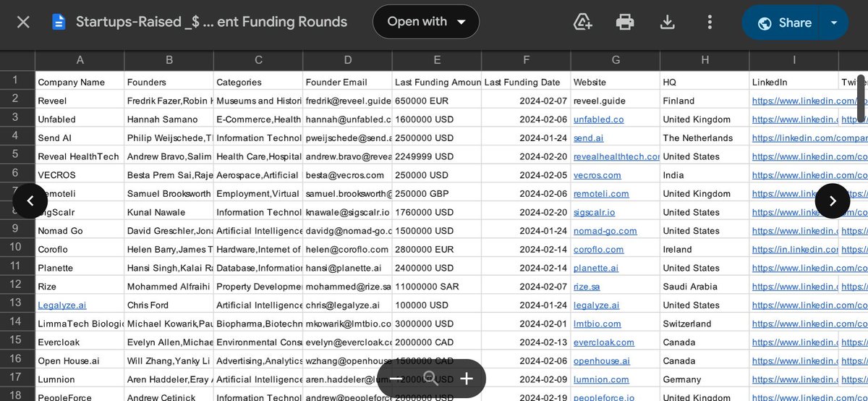The height and width of the screenshot is (401, 868).
Task: Click the 'Send AI' company cell
Action: (x=80, y=138)
